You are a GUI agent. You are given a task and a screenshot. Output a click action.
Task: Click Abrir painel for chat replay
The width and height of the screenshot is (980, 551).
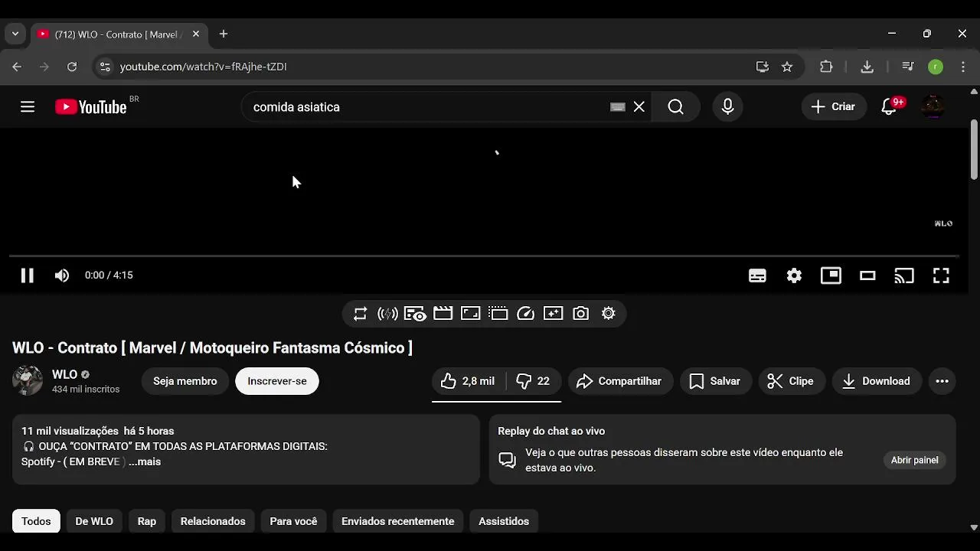pos(914,460)
